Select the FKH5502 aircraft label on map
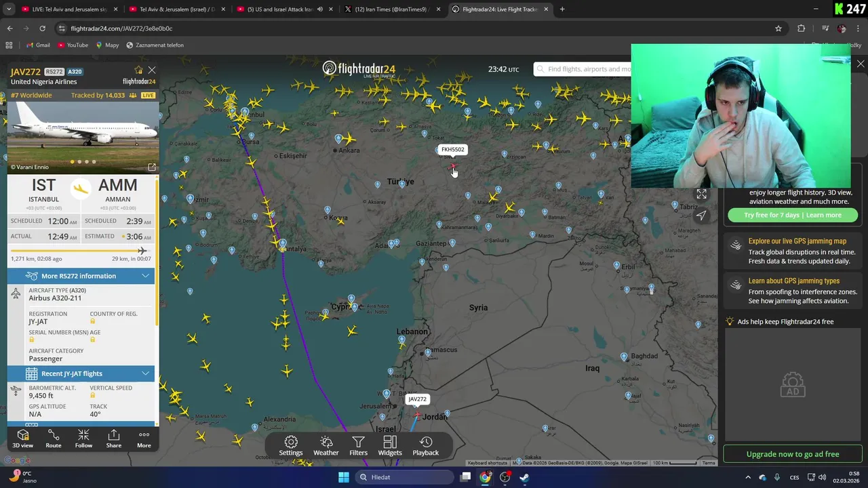Viewport: 868px width, 488px height. 453,149
